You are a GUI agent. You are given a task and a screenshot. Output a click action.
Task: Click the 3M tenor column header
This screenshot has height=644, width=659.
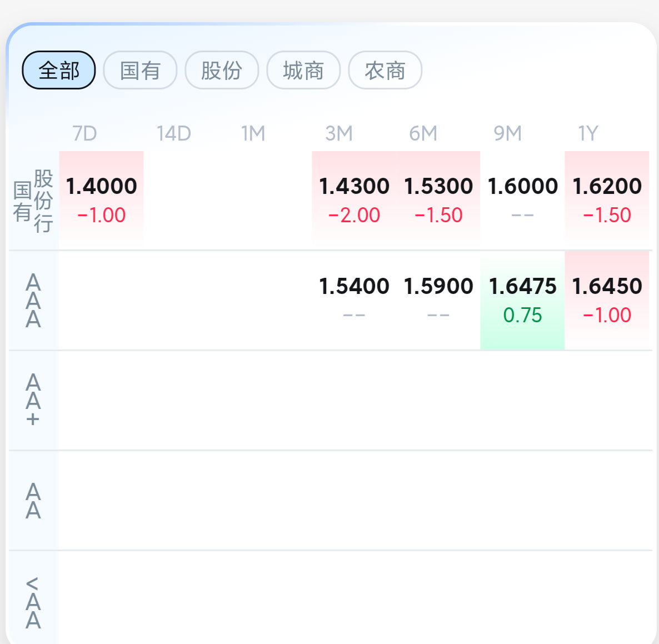tap(338, 133)
